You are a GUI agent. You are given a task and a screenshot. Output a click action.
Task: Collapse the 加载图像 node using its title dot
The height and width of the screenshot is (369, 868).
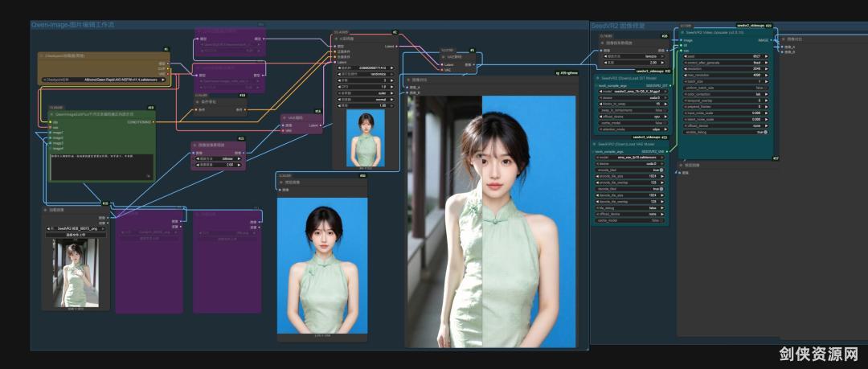click(46, 211)
